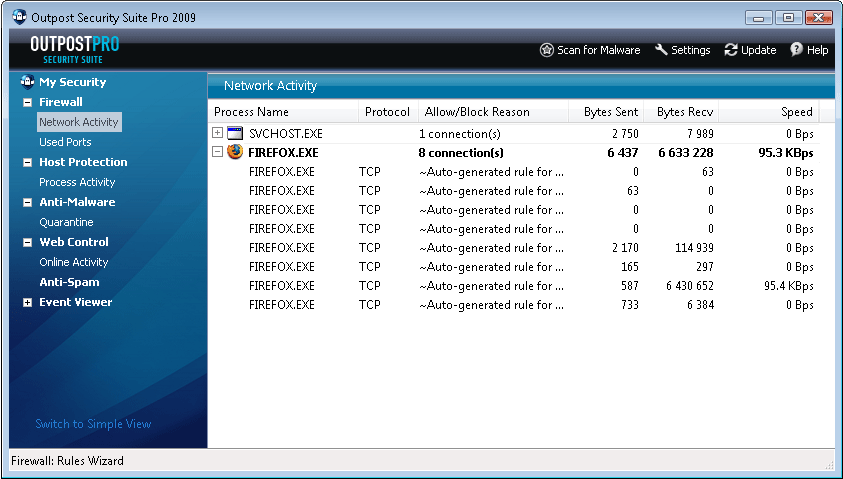Click the Help question mark icon
This screenshot has width=843, height=479.
pos(796,50)
